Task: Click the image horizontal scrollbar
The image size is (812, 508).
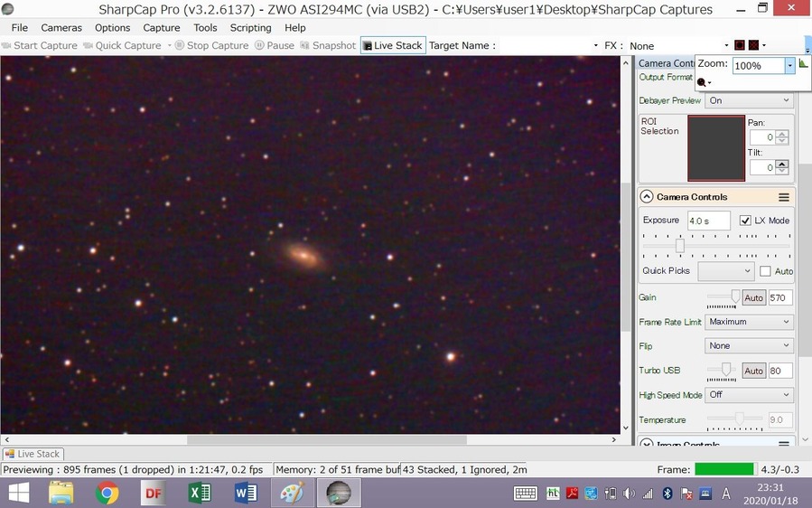Action: 326,440
